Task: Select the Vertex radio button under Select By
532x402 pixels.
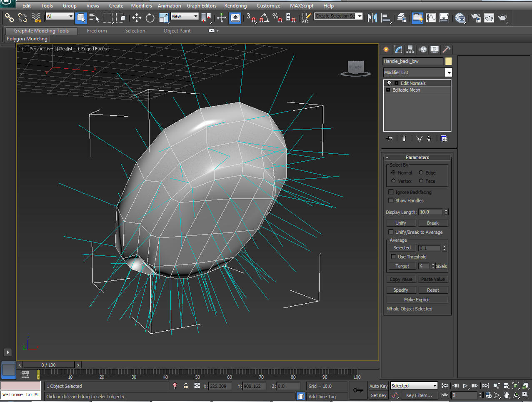Action: pyautogui.click(x=393, y=181)
